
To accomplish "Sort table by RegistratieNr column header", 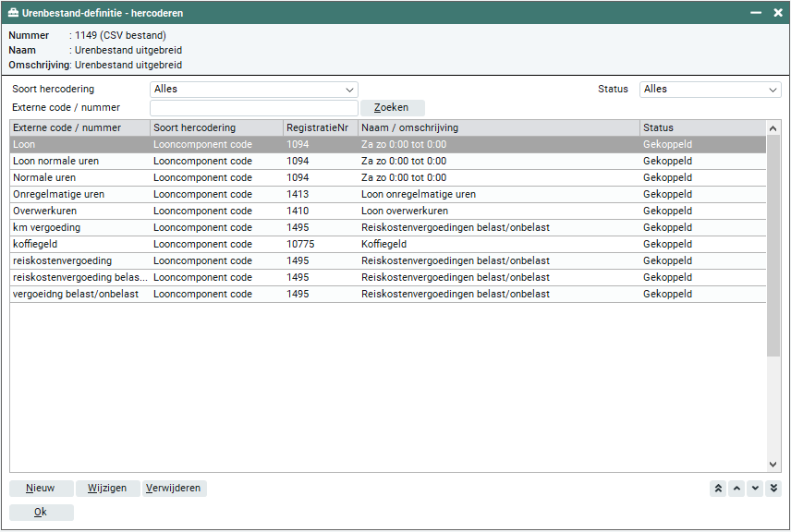I will (x=319, y=127).
